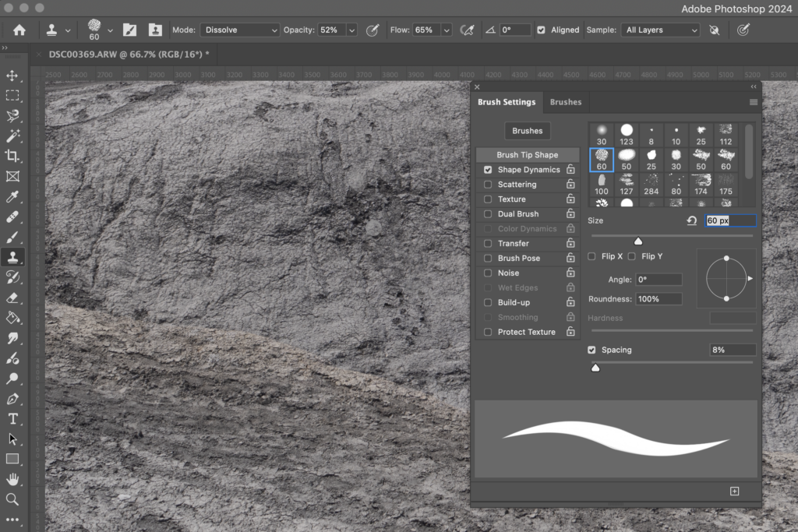Select the Pen tool
The height and width of the screenshot is (532, 798).
pos(12,399)
